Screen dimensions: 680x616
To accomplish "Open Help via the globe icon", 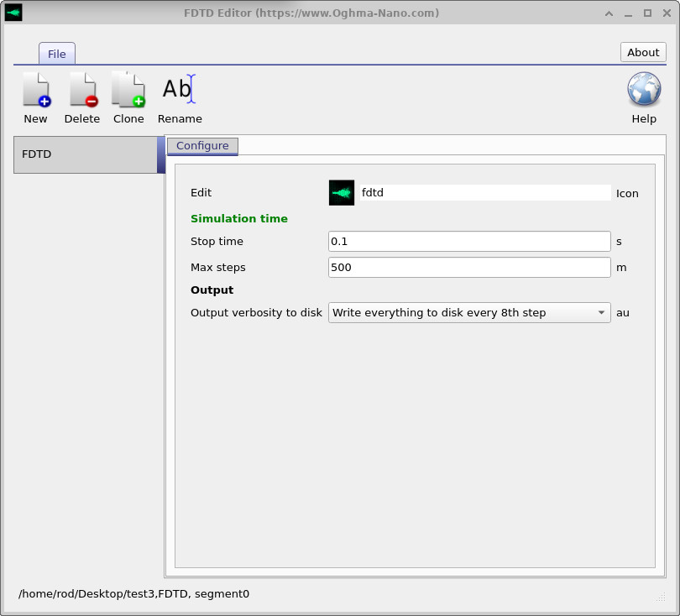I will point(643,87).
